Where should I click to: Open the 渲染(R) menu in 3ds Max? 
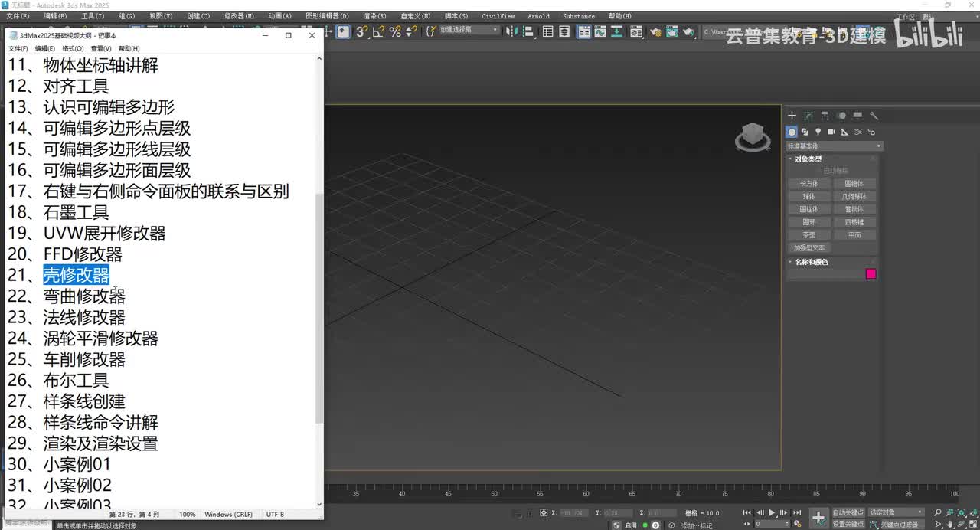click(374, 16)
